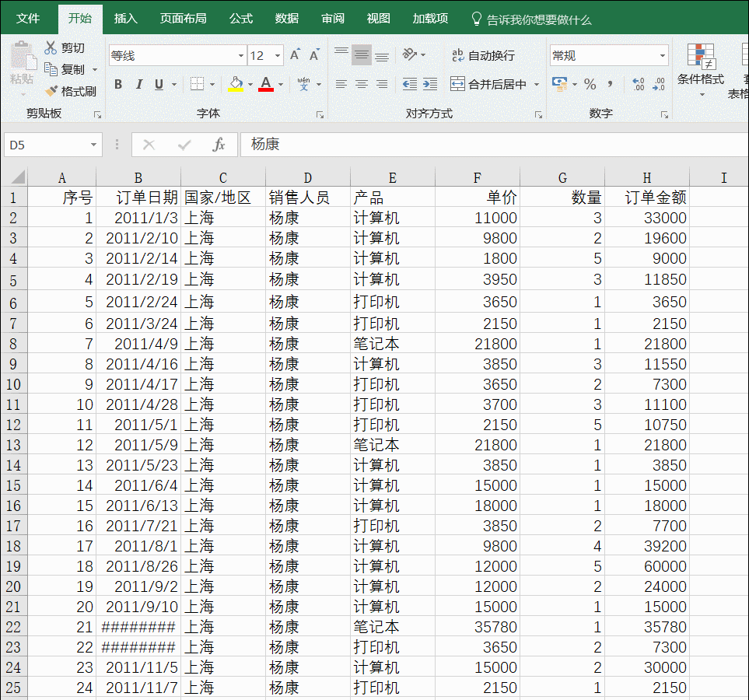Open the number format dropdown showing 常规
This screenshot has width=749, height=700.
(x=663, y=56)
